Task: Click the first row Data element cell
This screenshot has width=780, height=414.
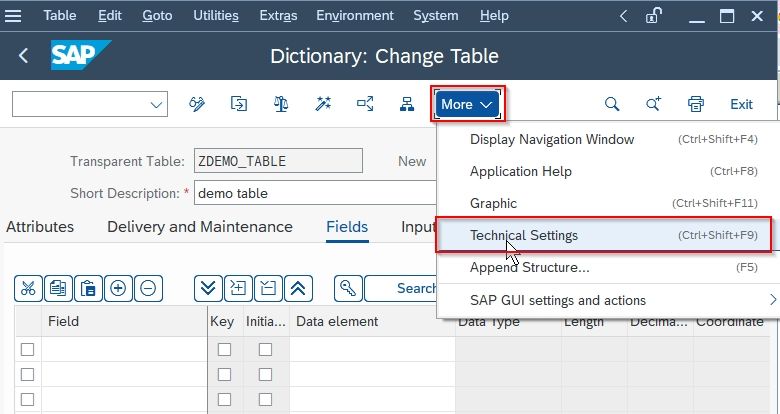Action: pos(372,349)
